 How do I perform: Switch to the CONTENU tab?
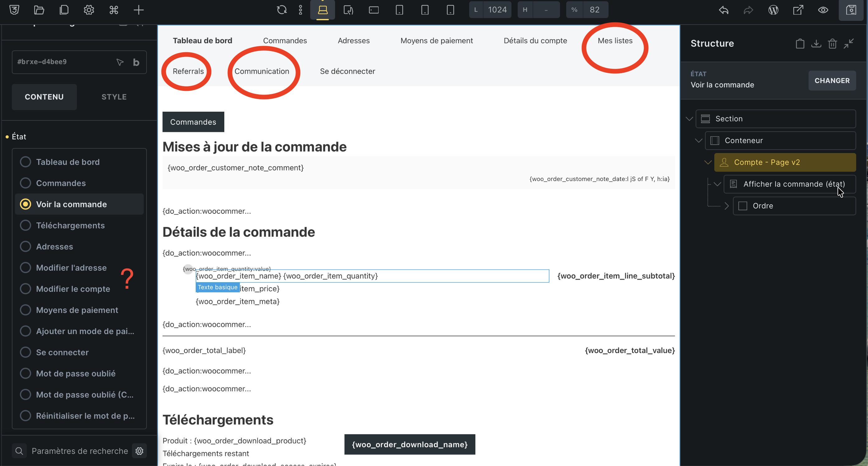44,97
